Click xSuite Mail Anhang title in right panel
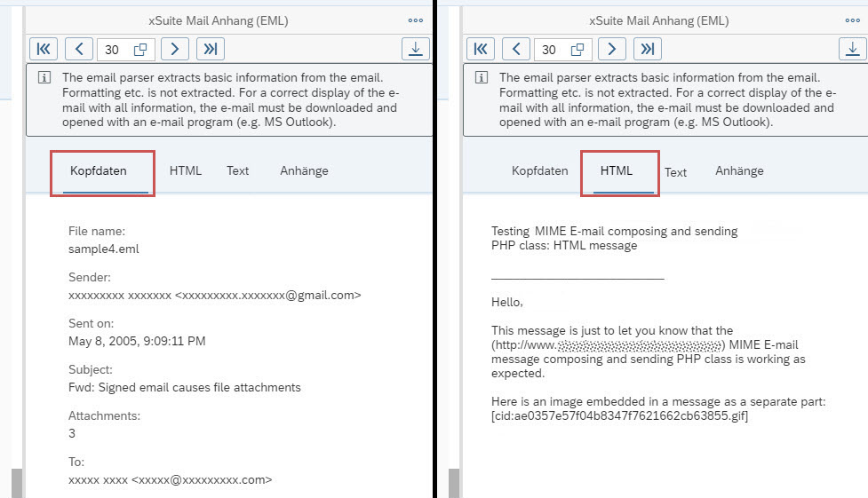 coord(658,20)
